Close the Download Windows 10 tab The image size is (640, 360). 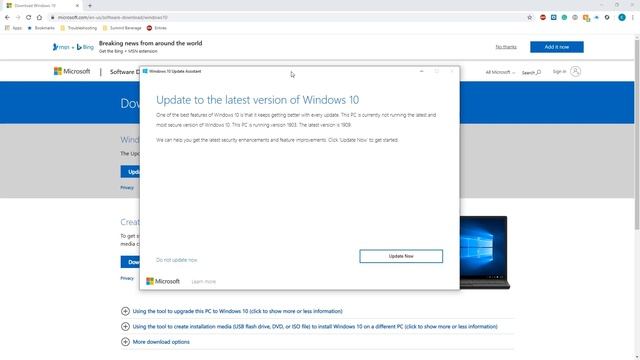click(77, 6)
